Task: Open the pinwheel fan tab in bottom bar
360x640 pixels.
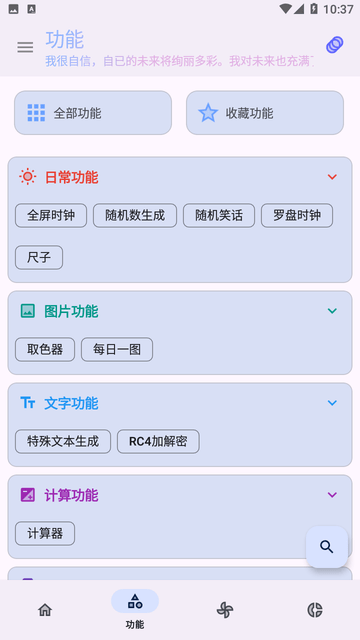Action: tap(225, 610)
